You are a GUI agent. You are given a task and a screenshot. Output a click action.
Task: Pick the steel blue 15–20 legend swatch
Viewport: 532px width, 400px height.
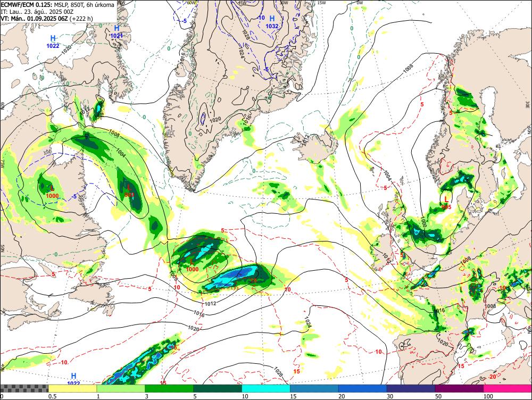pyautogui.click(x=314, y=388)
